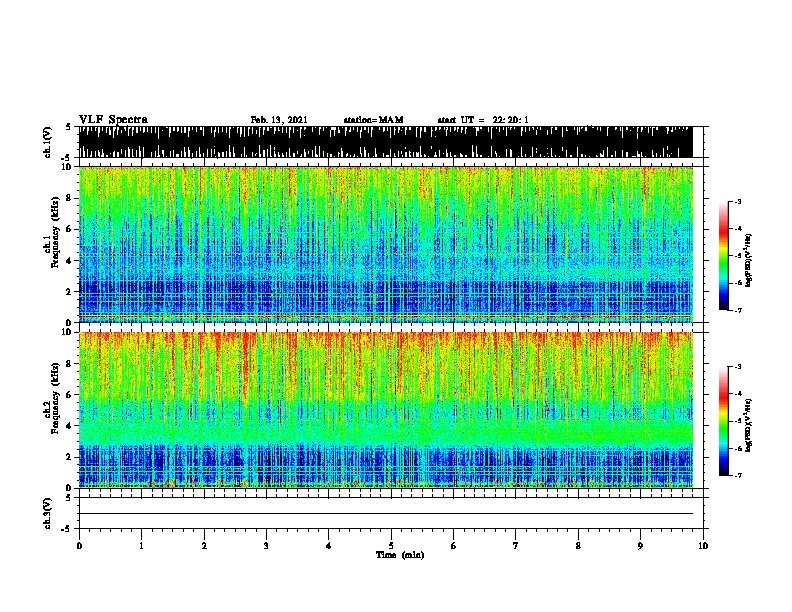Click time axis tick label "1"
The height and width of the screenshot is (612, 792).
tap(141, 546)
